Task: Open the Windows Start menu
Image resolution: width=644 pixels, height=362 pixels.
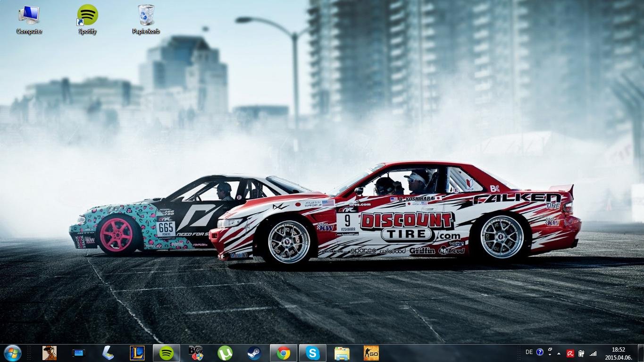Action: [13, 353]
